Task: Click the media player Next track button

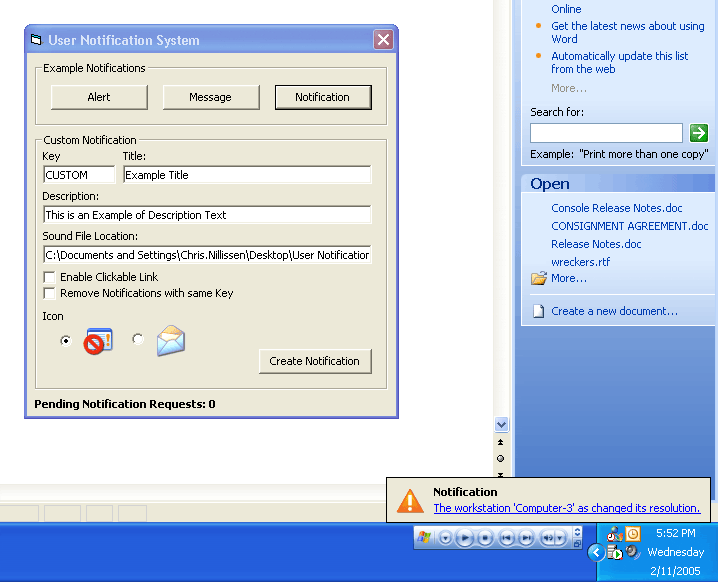Action: pyautogui.click(x=526, y=538)
